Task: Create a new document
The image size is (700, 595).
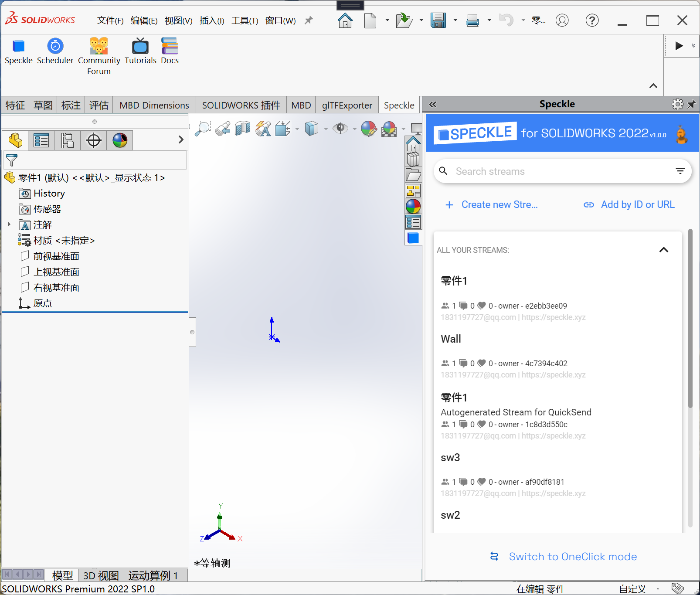Action: coord(370,20)
